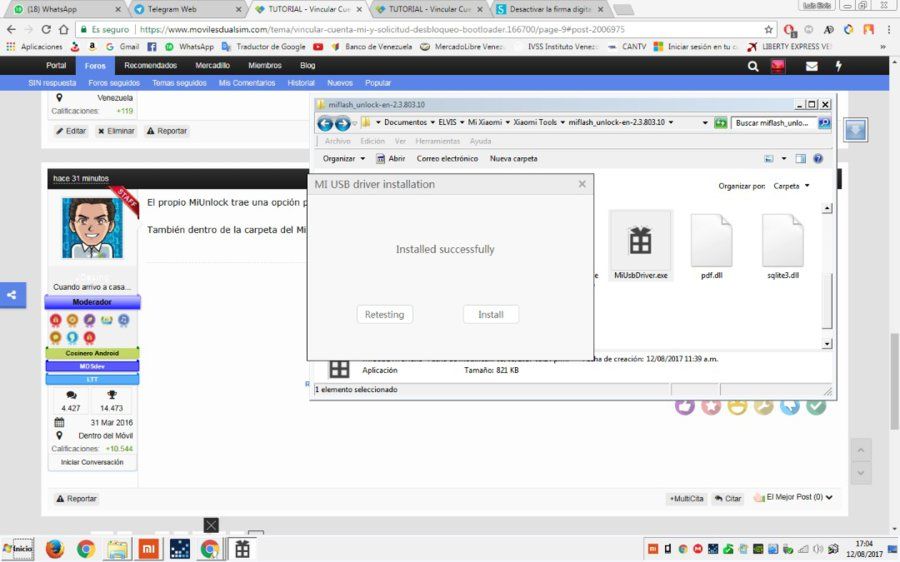Click the browser address bar URL
The width and height of the screenshot is (900, 562).
pos(382,29)
